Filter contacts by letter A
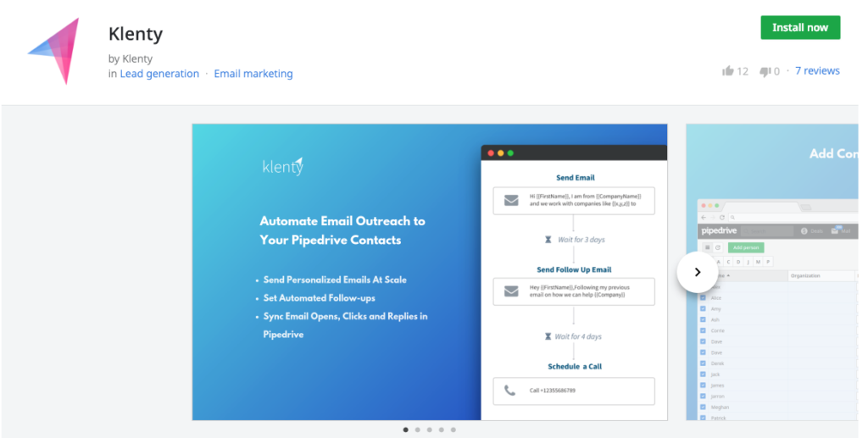868x438 pixels. coord(719,261)
